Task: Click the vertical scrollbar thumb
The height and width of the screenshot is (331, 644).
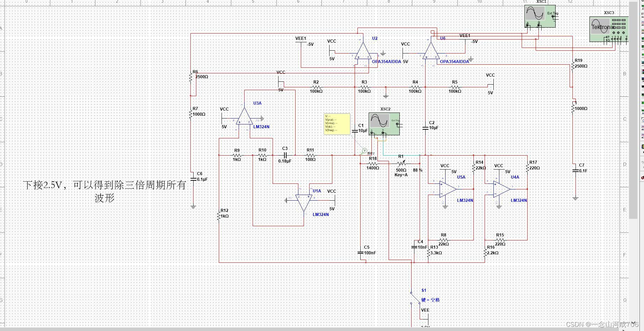Action: pos(632,110)
